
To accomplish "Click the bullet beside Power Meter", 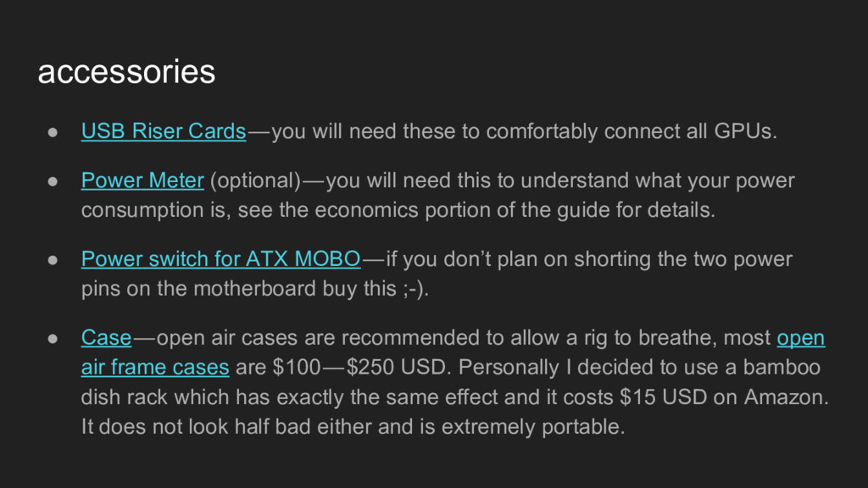I will pyautogui.click(x=53, y=181).
